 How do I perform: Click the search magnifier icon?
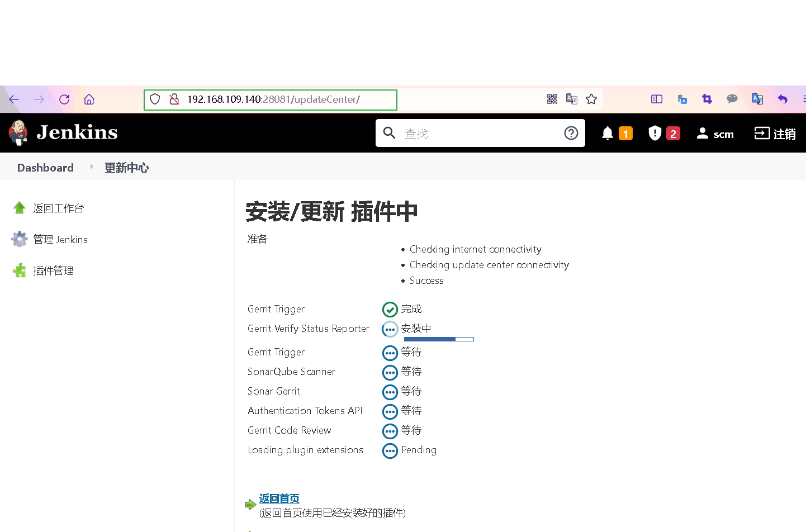390,133
